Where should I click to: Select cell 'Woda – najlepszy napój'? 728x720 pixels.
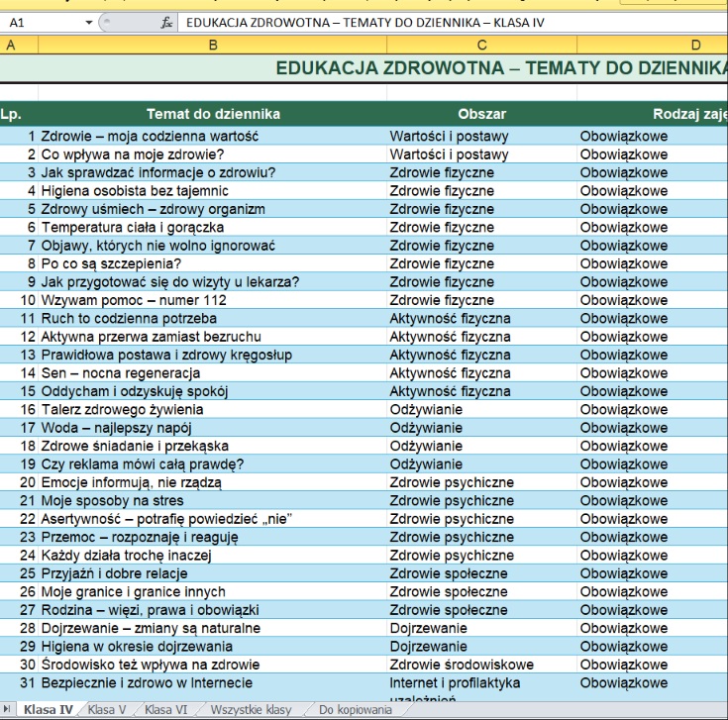click(x=213, y=428)
